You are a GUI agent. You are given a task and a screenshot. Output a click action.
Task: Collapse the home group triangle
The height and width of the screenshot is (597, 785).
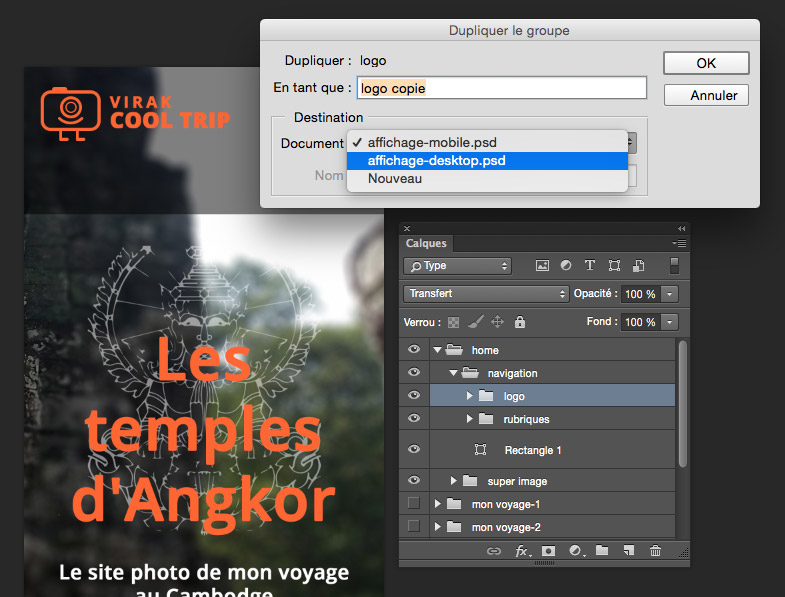438,350
